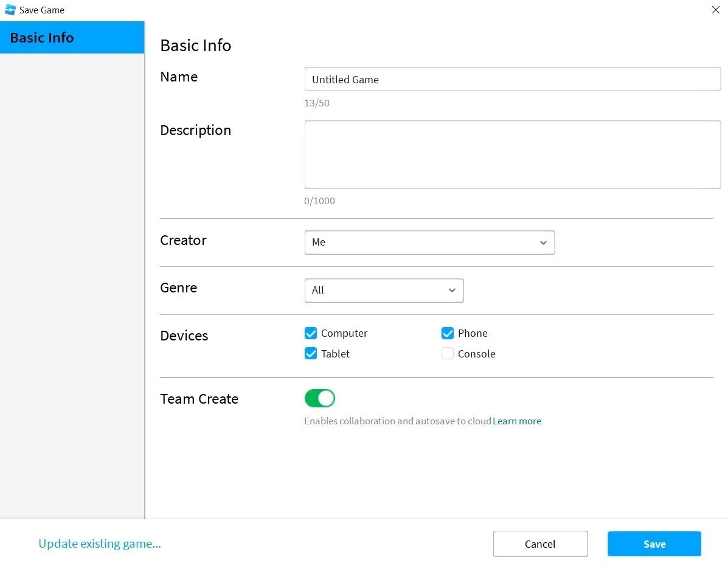Click the Roblox Studio icon in title bar
This screenshot has height=566, width=728.
point(10,10)
